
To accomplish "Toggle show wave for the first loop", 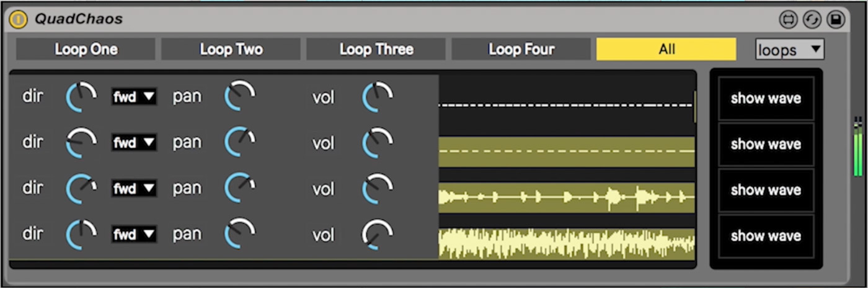I will [766, 98].
